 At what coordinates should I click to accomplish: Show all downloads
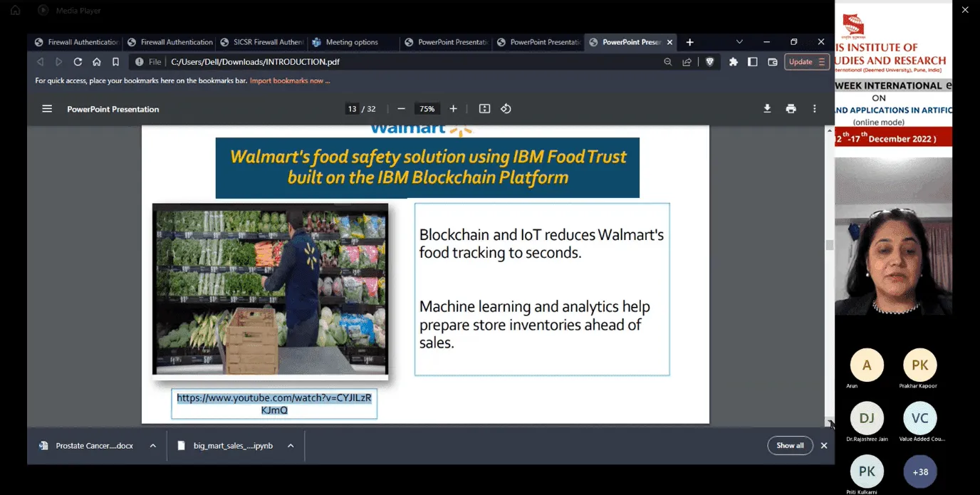tap(790, 446)
